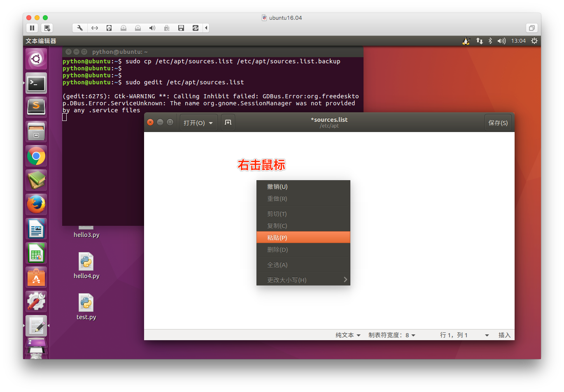The image size is (564, 392).
Task: Toggle the 插入 insert mode in status bar
Action: click(x=504, y=335)
